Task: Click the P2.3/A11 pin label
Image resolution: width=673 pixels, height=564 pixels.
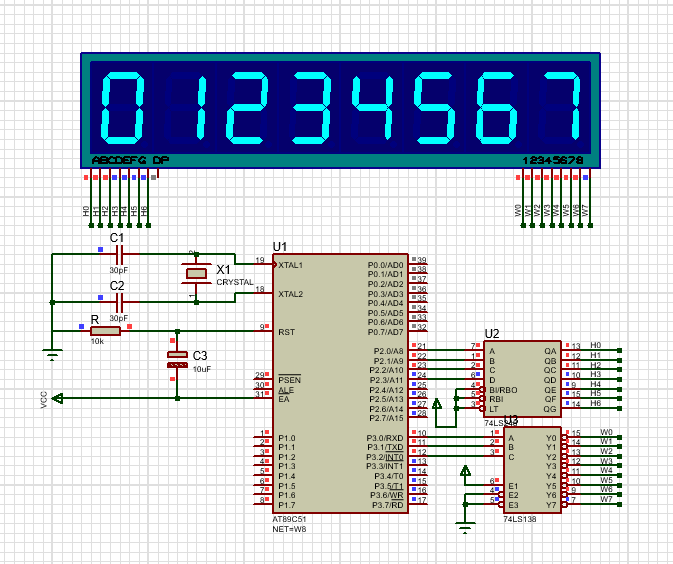Action: click(386, 380)
